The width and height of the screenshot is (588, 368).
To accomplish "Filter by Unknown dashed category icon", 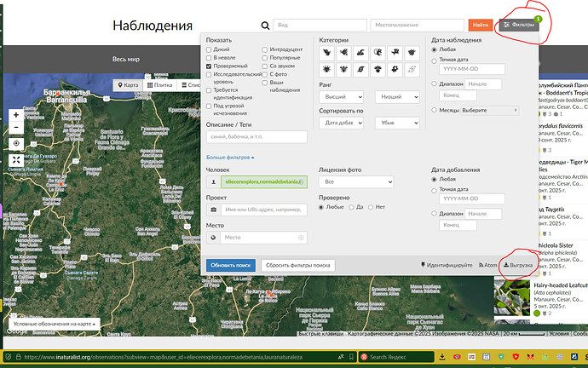I will [412, 70].
